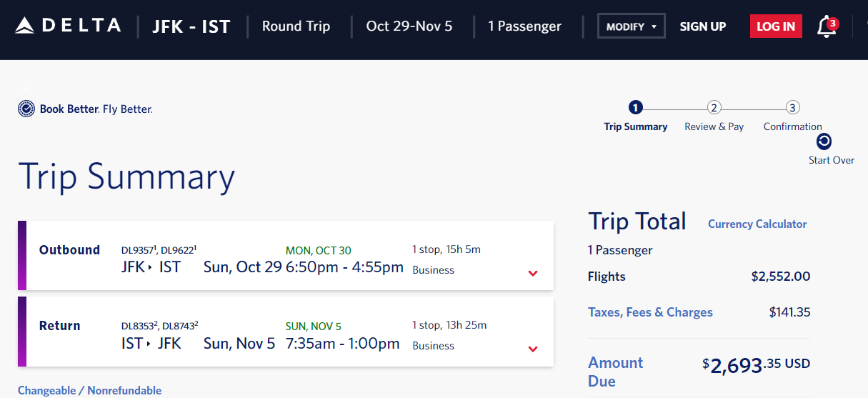Select the JFK - IST route in header
This screenshot has width=868, height=398.
tap(191, 26)
